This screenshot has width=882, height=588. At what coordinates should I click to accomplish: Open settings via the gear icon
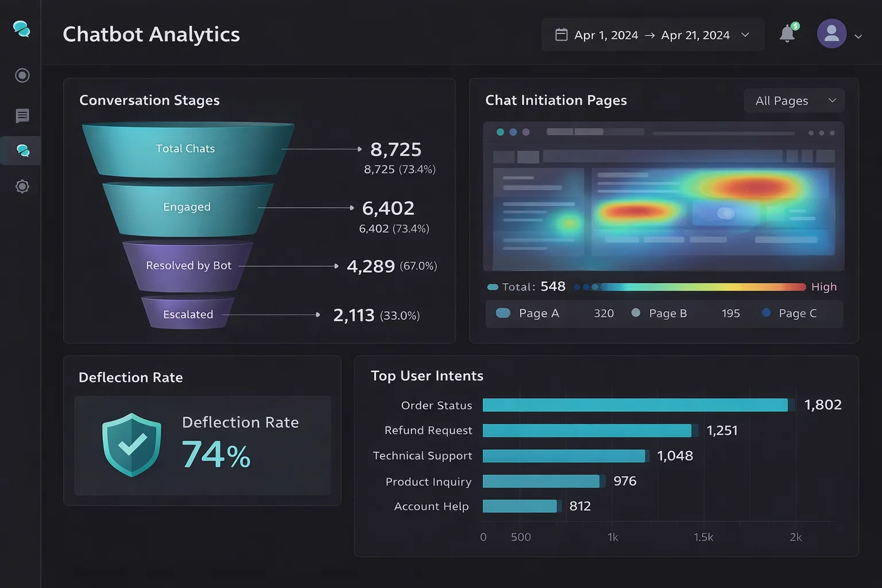(x=21, y=186)
